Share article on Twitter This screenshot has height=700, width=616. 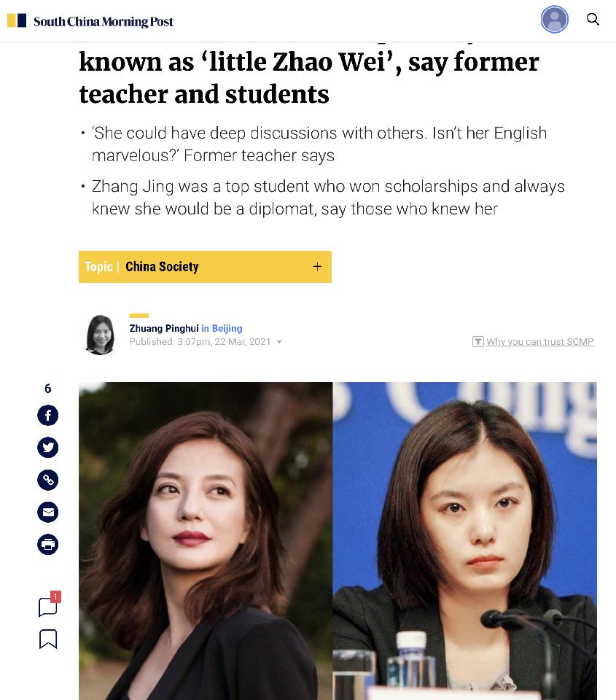pos(48,447)
